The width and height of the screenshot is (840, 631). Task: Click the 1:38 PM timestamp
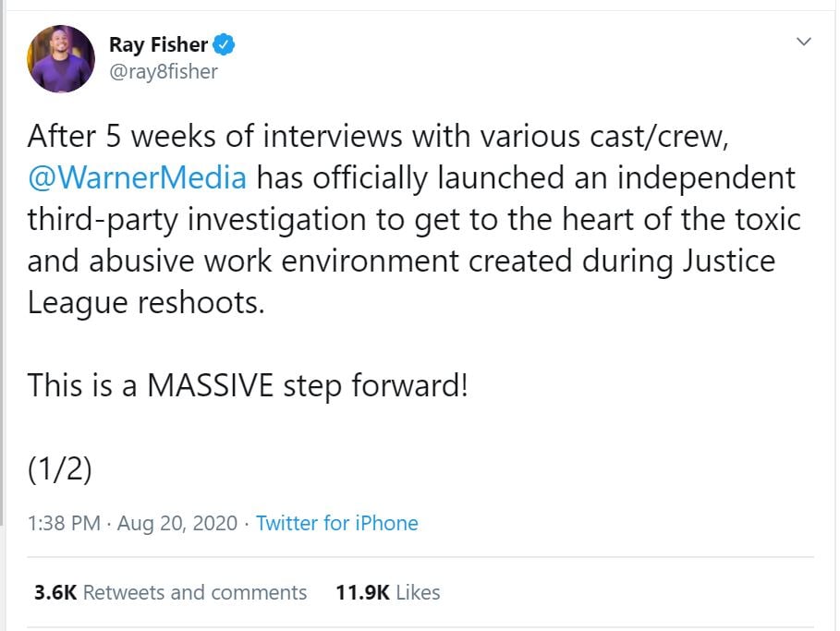pos(64,523)
